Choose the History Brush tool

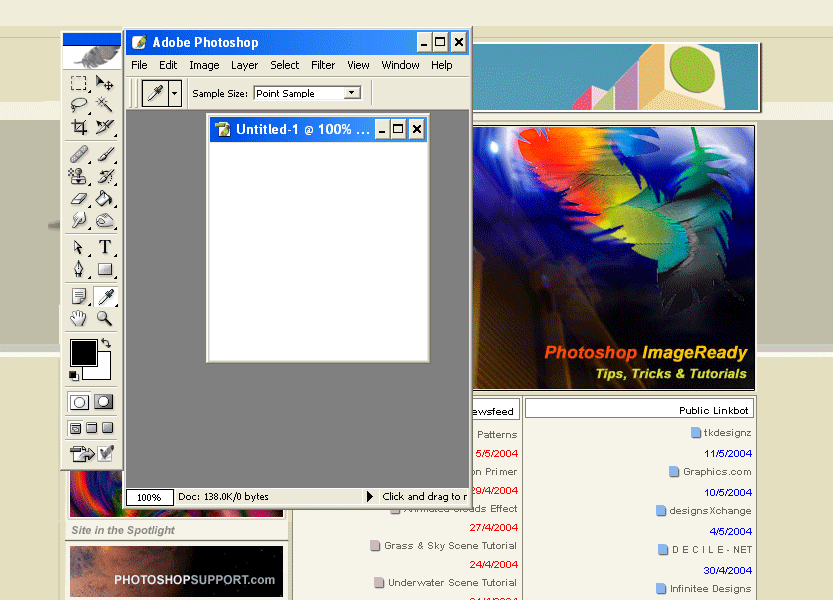tap(104, 176)
